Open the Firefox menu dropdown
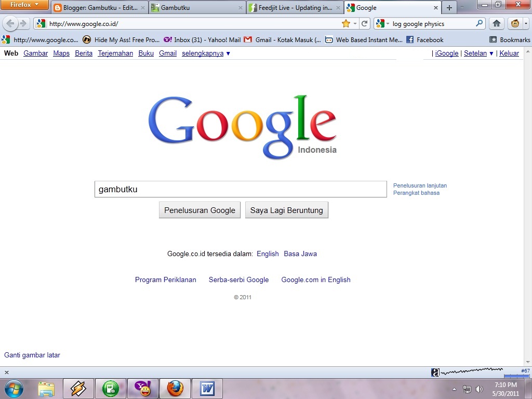Image resolution: width=532 pixels, height=399 pixels. (24, 5)
